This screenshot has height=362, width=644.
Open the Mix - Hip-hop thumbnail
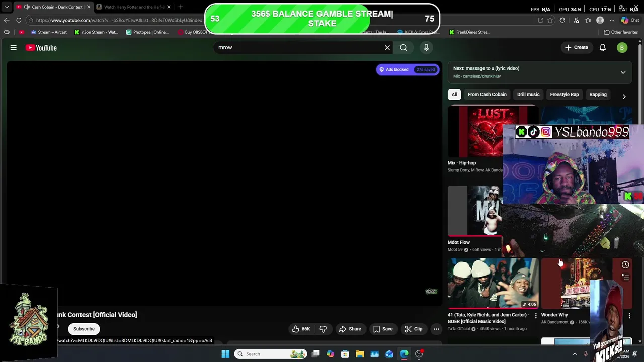(475, 131)
